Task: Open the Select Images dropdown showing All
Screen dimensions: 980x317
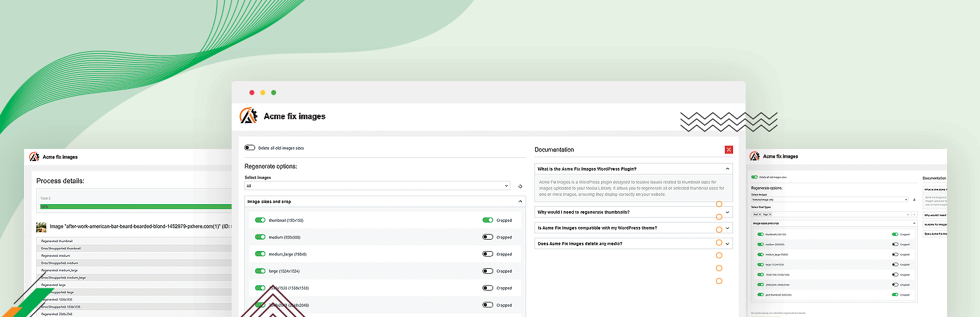Action: pos(377,186)
